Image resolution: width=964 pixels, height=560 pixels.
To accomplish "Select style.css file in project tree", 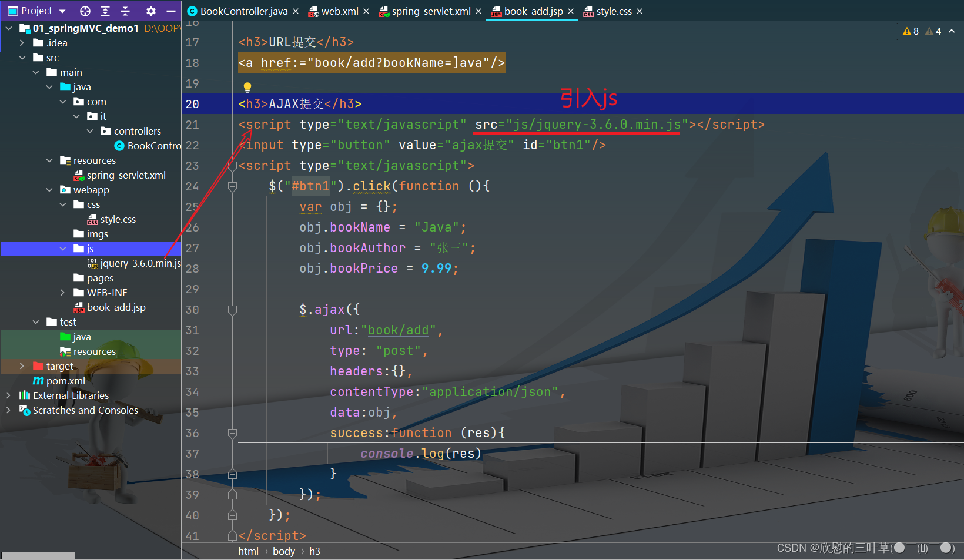I will [112, 219].
